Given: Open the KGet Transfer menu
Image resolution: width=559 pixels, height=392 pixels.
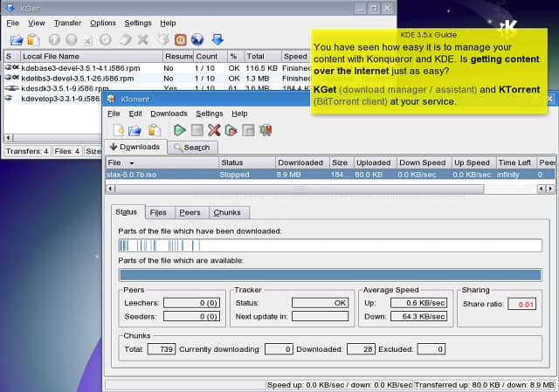Looking at the screenshot, I should (67, 24).
